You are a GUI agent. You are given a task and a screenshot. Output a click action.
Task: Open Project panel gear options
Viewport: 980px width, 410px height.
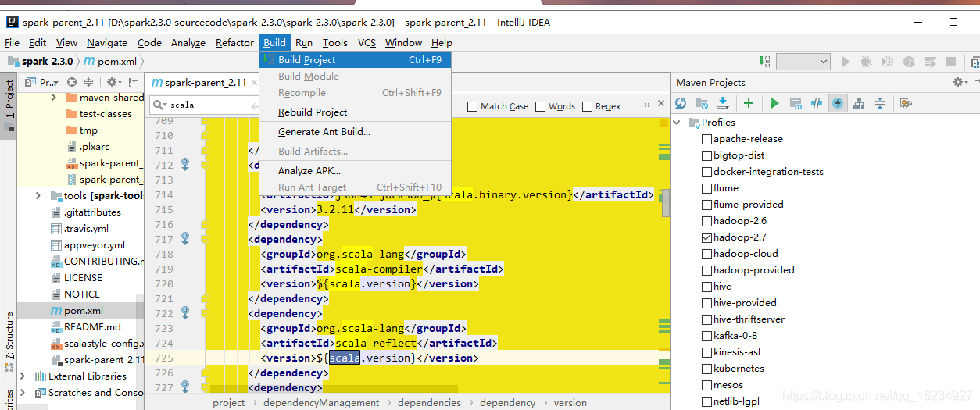[113, 82]
